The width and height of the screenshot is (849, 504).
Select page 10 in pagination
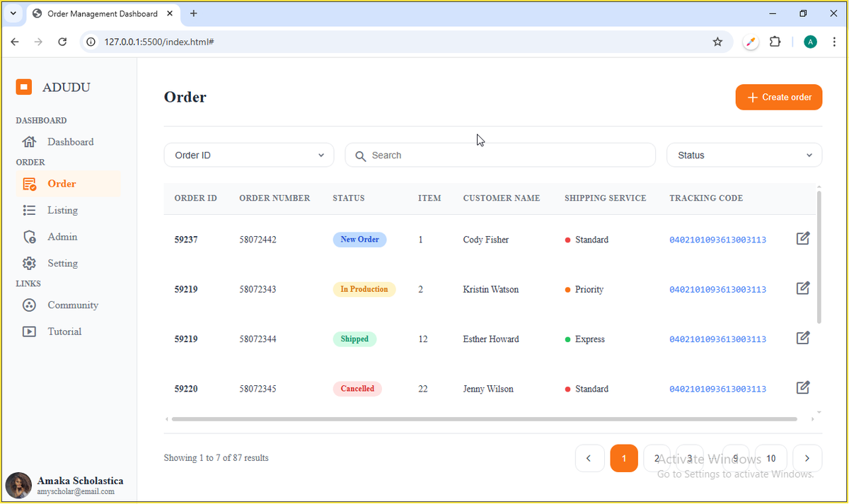pyautogui.click(x=770, y=458)
